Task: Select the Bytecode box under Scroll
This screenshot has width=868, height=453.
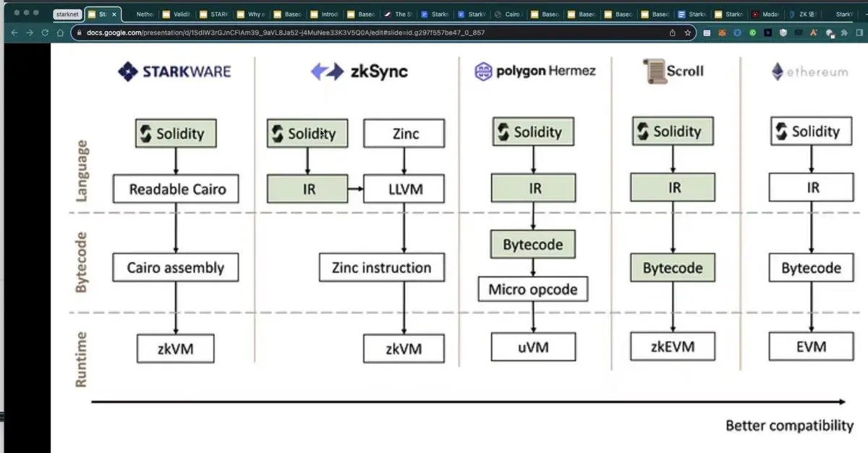Action: [x=673, y=267]
